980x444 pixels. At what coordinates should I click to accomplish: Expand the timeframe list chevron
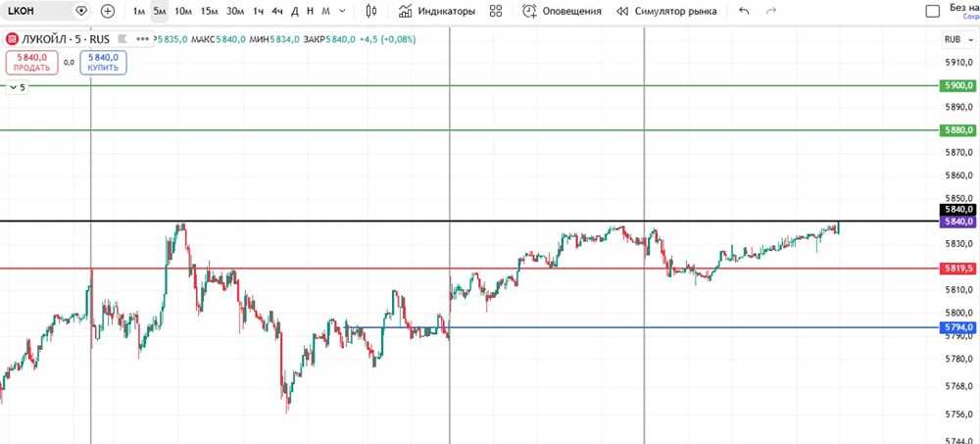tap(342, 11)
